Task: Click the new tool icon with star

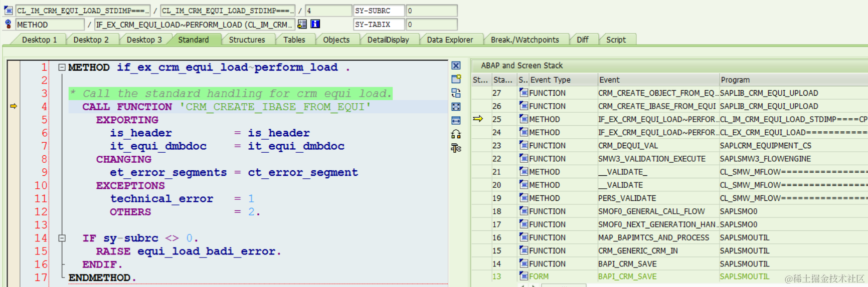Action: click(456, 79)
